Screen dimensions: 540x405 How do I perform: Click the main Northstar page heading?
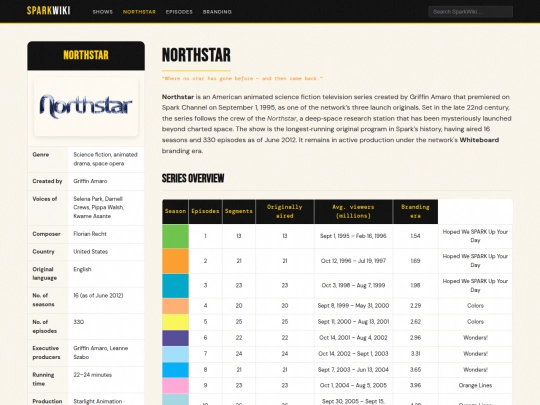[196, 55]
